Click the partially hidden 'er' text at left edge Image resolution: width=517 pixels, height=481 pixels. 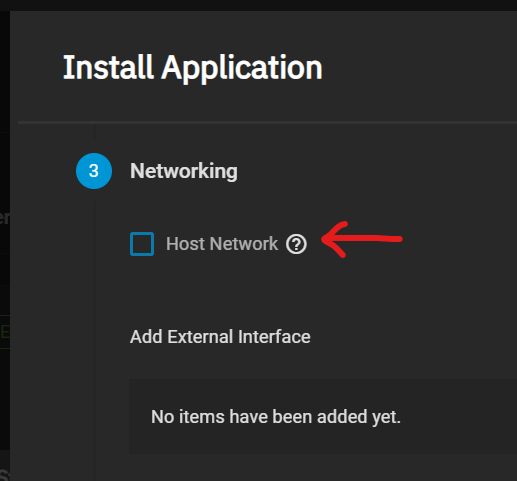[5, 218]
